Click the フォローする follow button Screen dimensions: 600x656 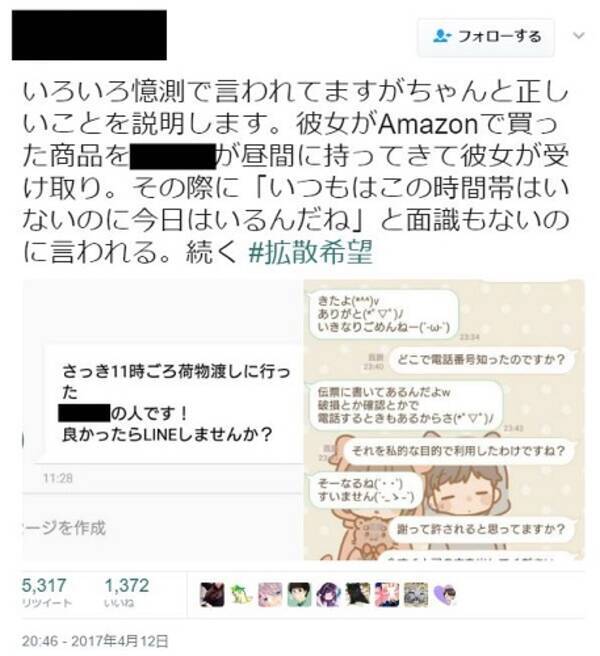click(486, 37)
